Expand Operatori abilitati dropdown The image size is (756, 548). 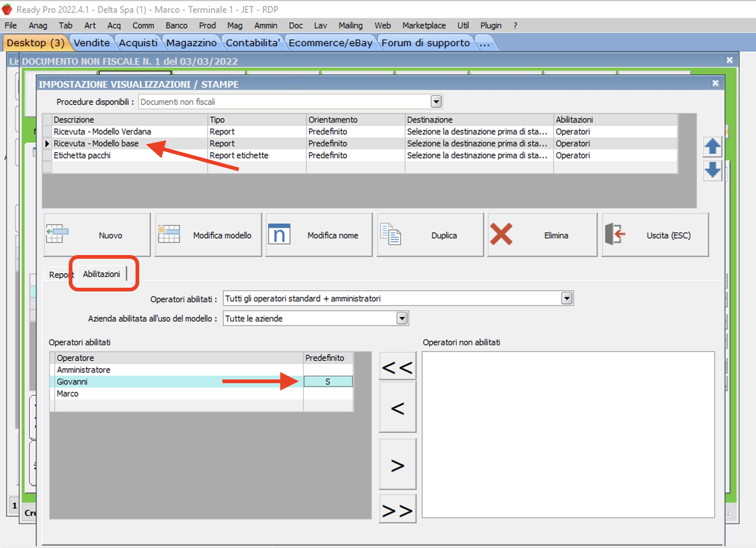567,298
